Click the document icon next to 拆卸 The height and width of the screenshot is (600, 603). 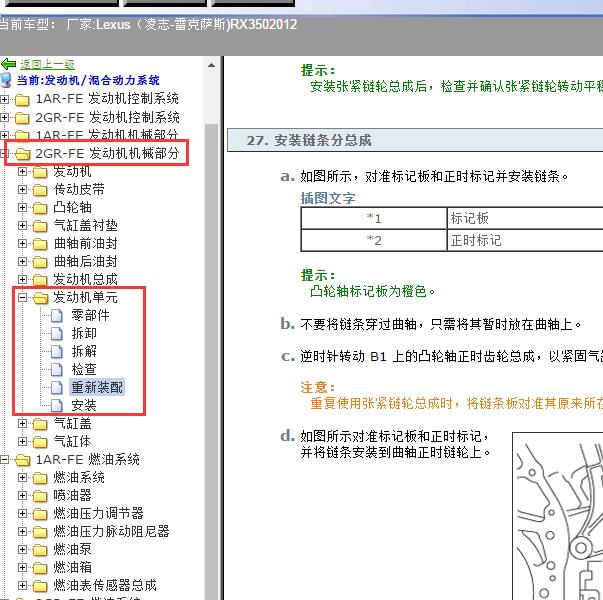[x=57, y=333]
